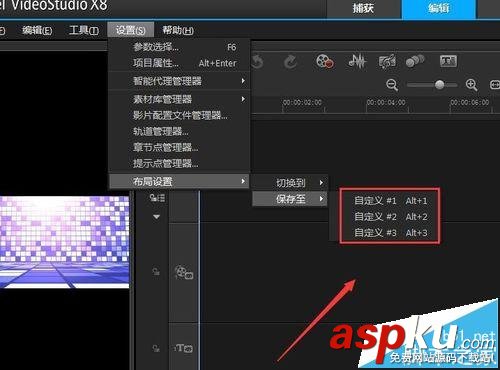Image resolution: width=500 pixels, height=370 pixels.
Task: Toggle overlay track ripple lock icon
Action: (x=156, y=272)
